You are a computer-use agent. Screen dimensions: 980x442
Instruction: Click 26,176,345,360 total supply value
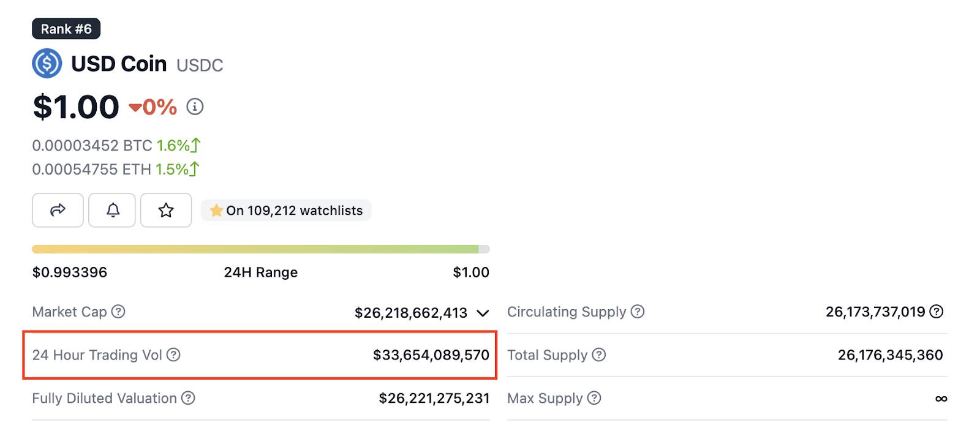(891, 355)
